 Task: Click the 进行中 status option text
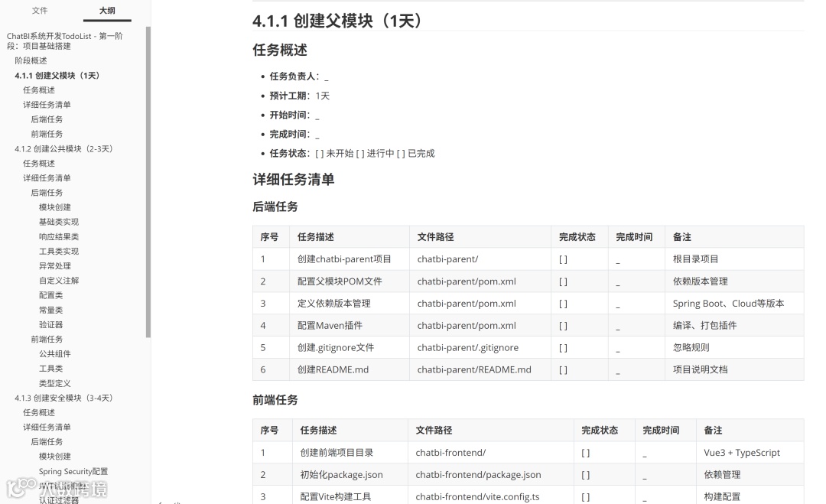(380, 153)
